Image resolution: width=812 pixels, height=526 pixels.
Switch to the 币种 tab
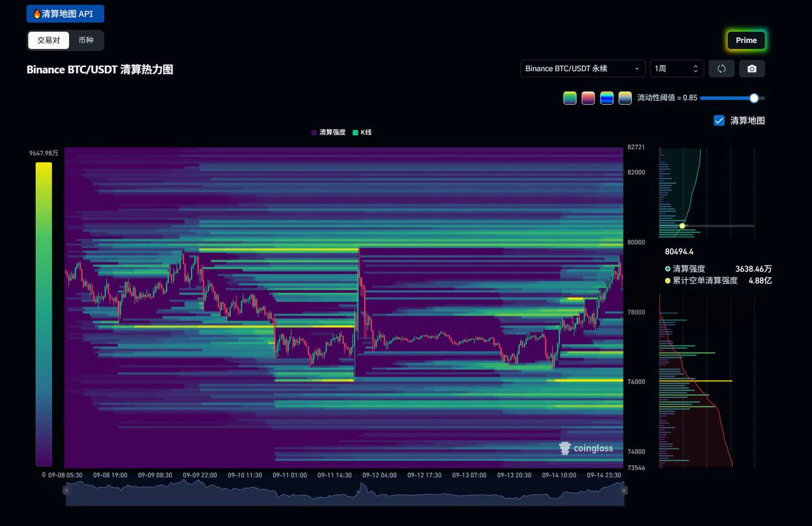[x=86, y=40]
